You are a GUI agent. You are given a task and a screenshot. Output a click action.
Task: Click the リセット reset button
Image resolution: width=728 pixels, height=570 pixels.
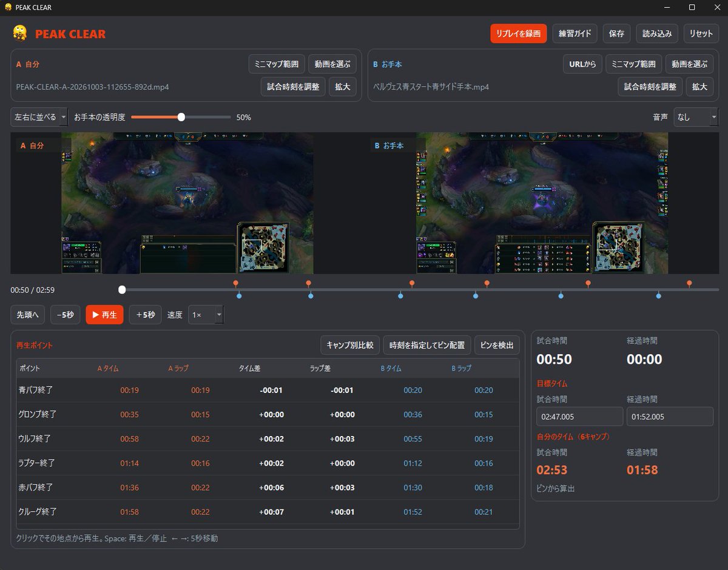tap(701, 33)
